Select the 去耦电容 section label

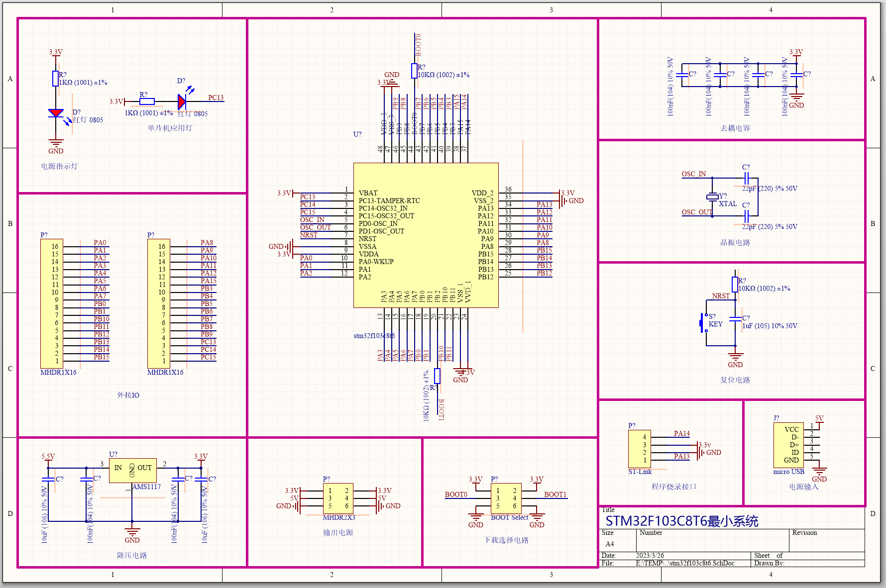pyautogui.click(x=735, y=128)
